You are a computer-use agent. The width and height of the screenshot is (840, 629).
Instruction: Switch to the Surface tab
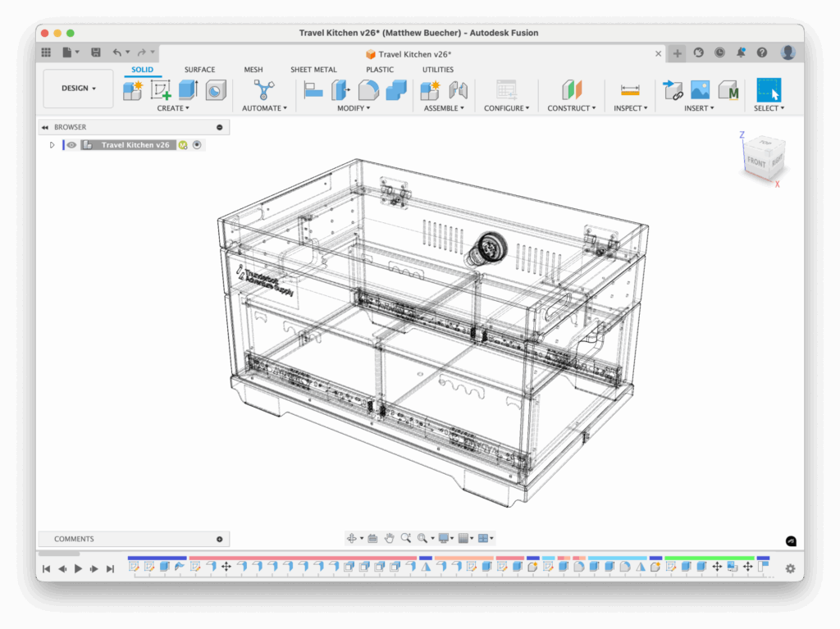[x=199, y=70]
